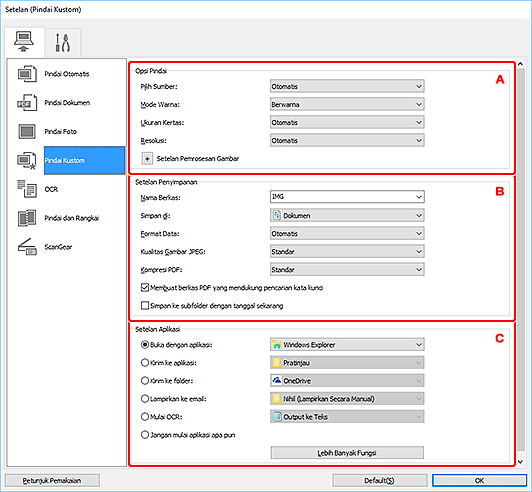This screenshot has width=532, height=492.
Task: Open the Kompresi PDF dropdown
Action: pos(347,269)
